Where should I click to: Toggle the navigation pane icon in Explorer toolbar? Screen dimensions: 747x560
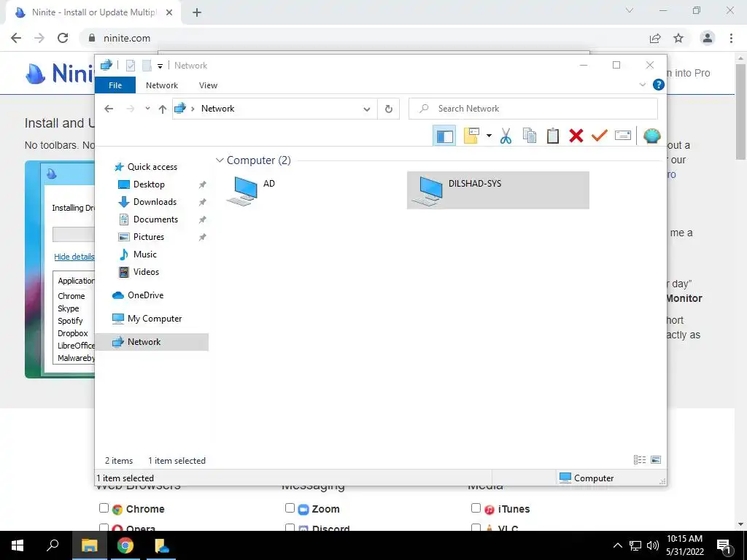tap(444, 136)
